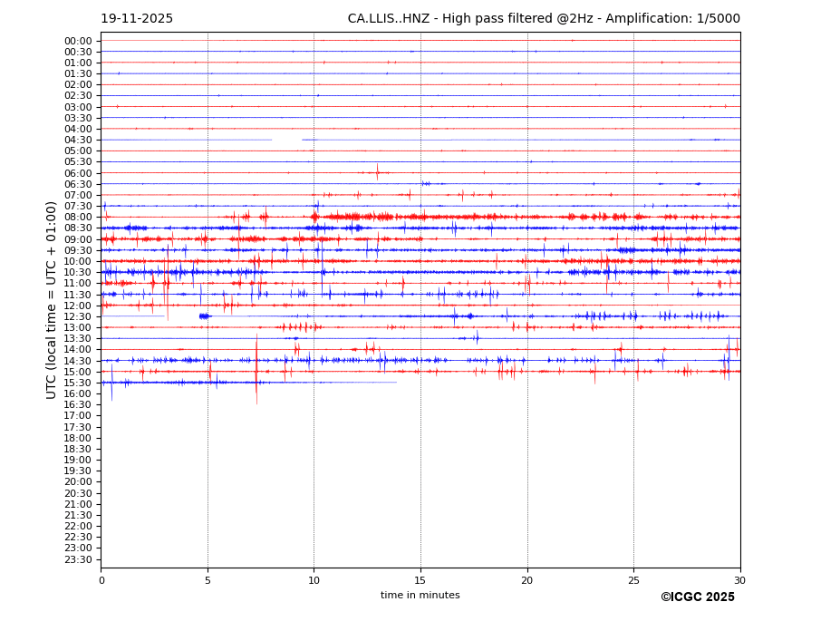Viewport: 840px width, 631px height.
Task: Select the 08:00 row label
Action: (78, 218)
